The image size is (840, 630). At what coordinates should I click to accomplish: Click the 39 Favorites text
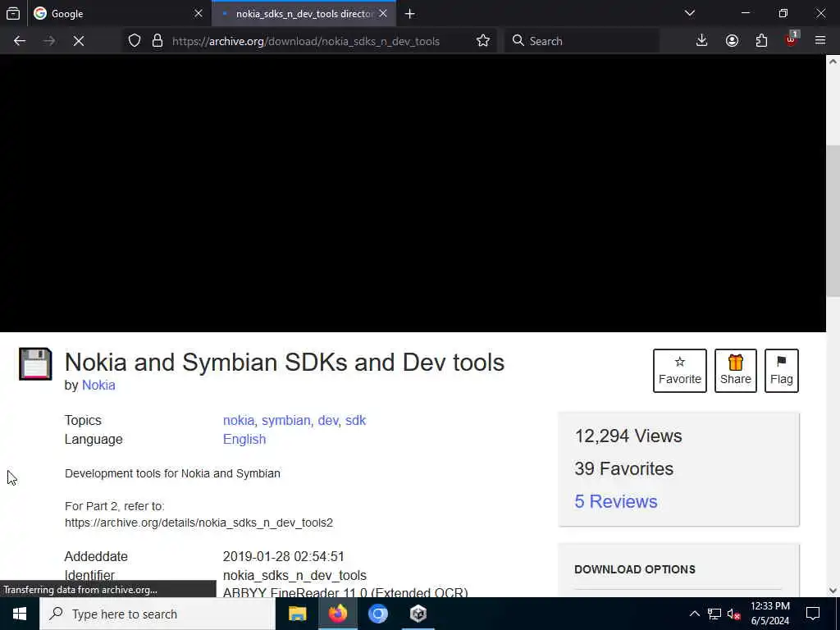tap(624, 468)
